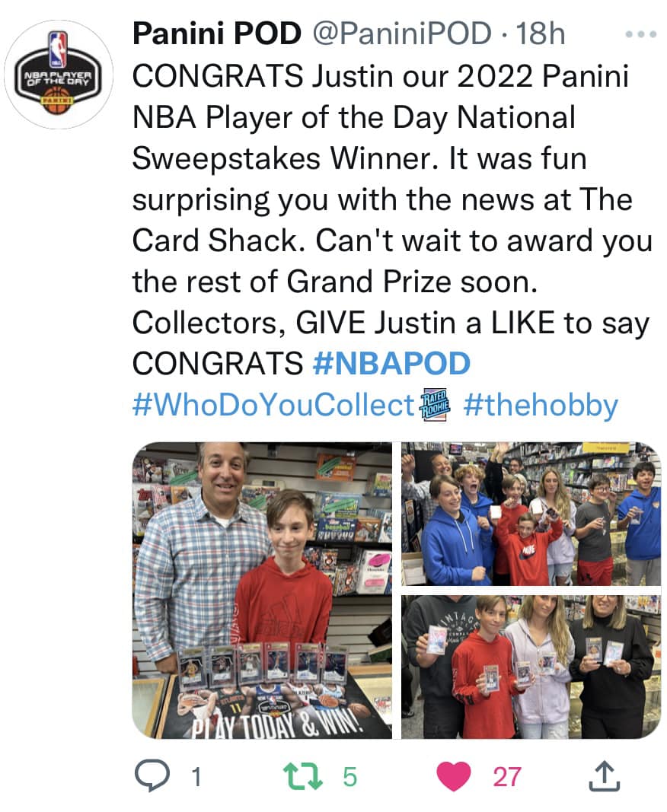Screen dimensions: 667x812
Task: Click the #NBAPOD hashtag
Action: 392,363
